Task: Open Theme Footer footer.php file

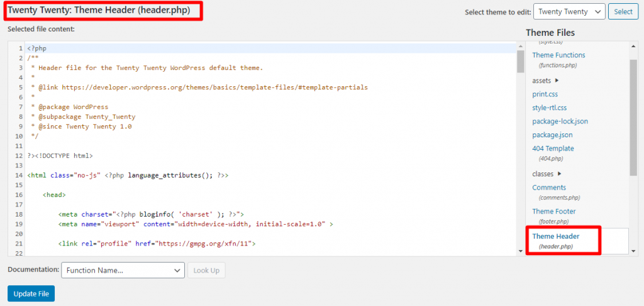Action: pos(554,216)
